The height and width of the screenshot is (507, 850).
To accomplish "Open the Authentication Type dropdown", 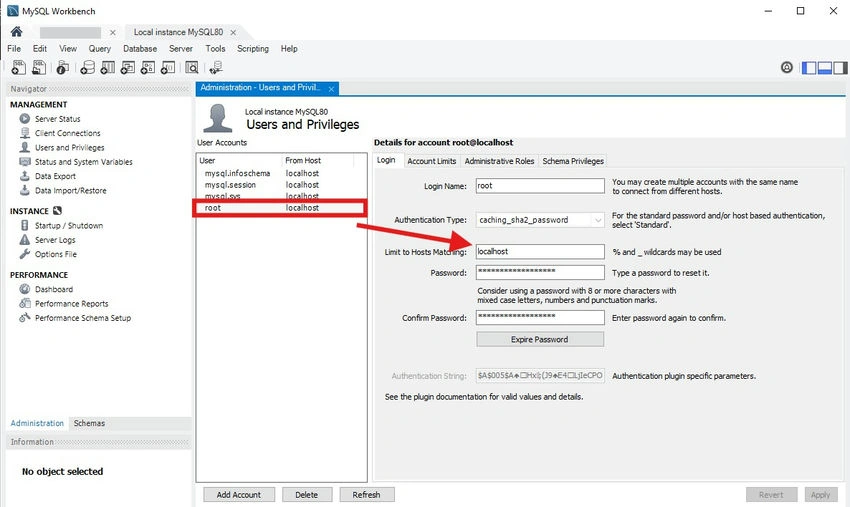I will point(540,220).
